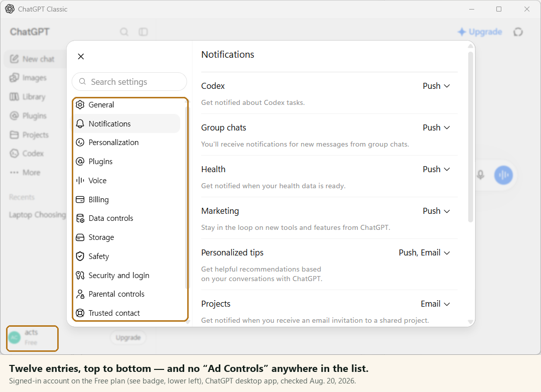This screenshot has width=541, height=392.
Task: Expand the Health notification dropdown
Action: (436, 170)
